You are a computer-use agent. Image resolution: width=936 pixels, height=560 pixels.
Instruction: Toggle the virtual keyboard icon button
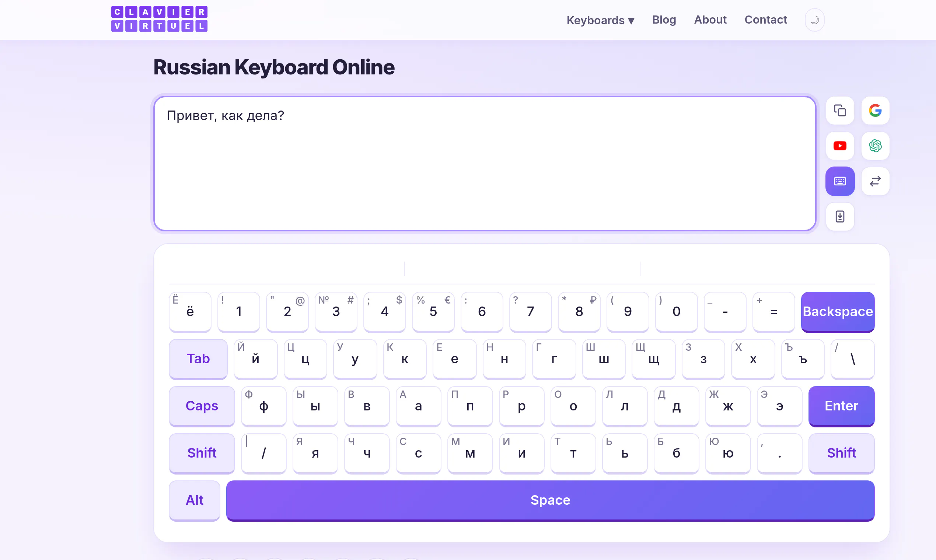[x=840, y=181]
